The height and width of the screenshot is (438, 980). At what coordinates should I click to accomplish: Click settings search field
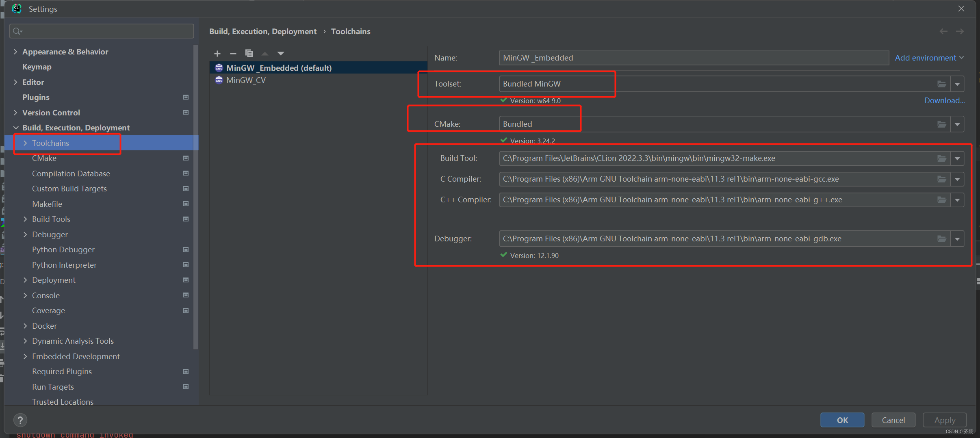tap(102, 31)
